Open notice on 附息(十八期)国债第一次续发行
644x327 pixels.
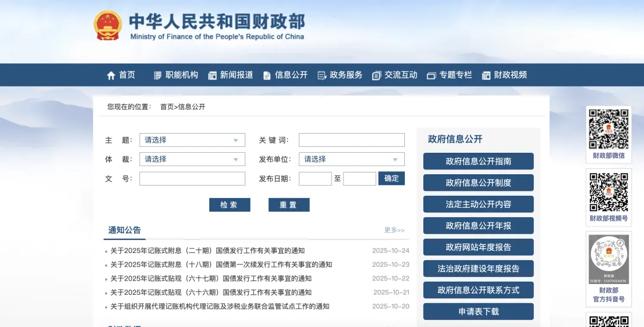click(x=221, y=264)
